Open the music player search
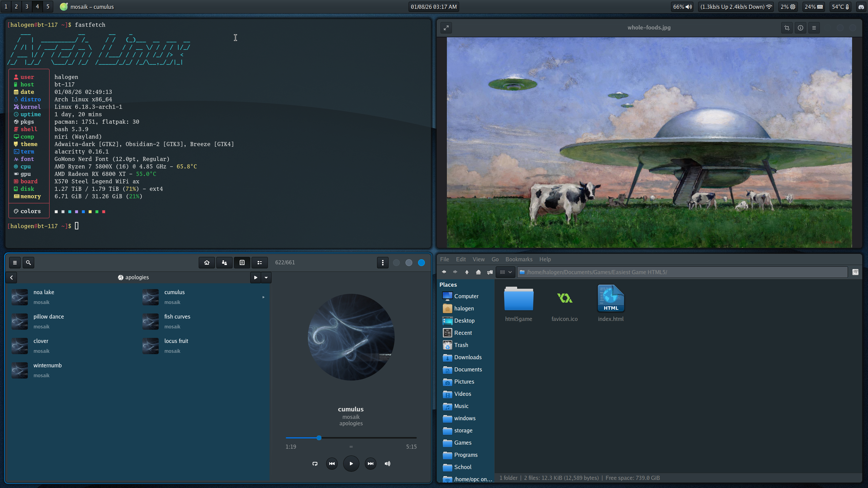This screenshot has width=868, height=488. click(28, 263)
